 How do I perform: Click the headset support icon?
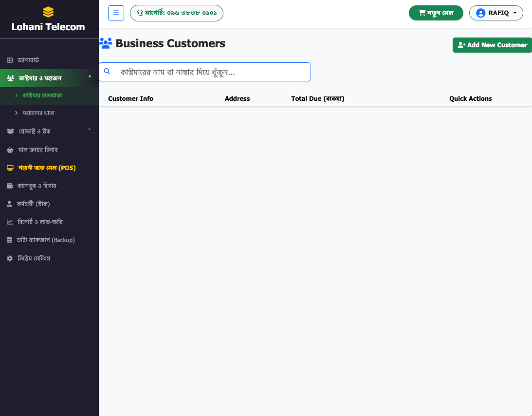click(x=140, y=13)
